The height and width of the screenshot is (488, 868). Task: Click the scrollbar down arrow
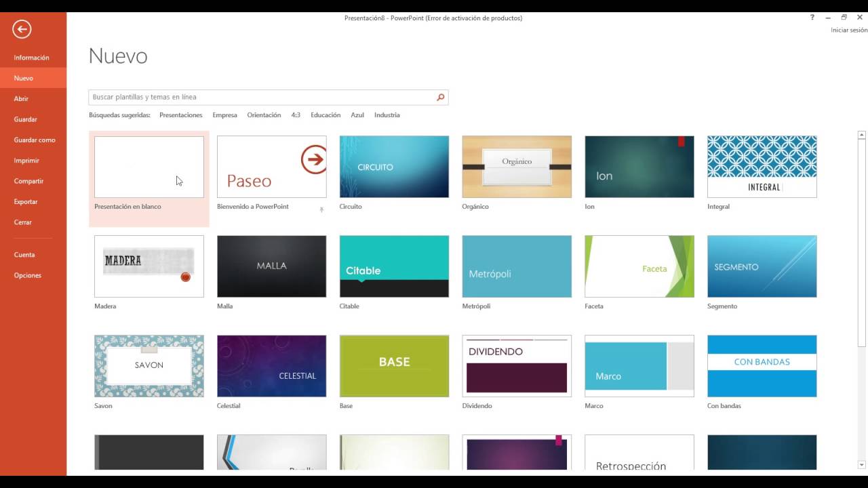coord(862,465)
